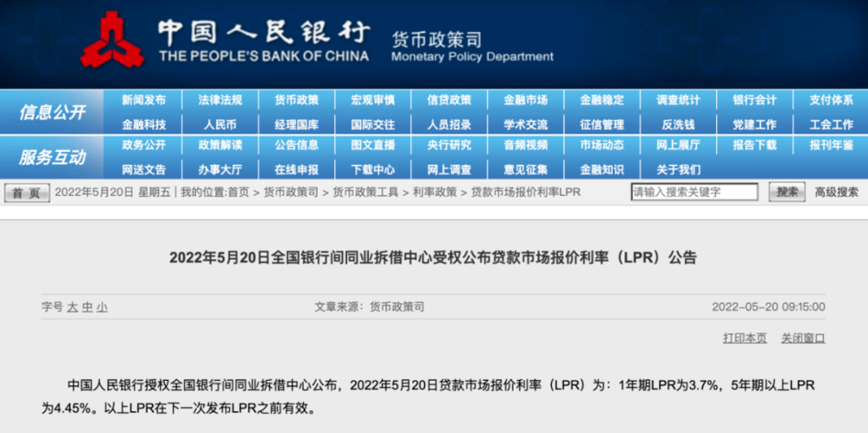This screenshot has width=868, height=433.
Task: Click 关闭窗口 to close the window
Action: tap(803, 338)
